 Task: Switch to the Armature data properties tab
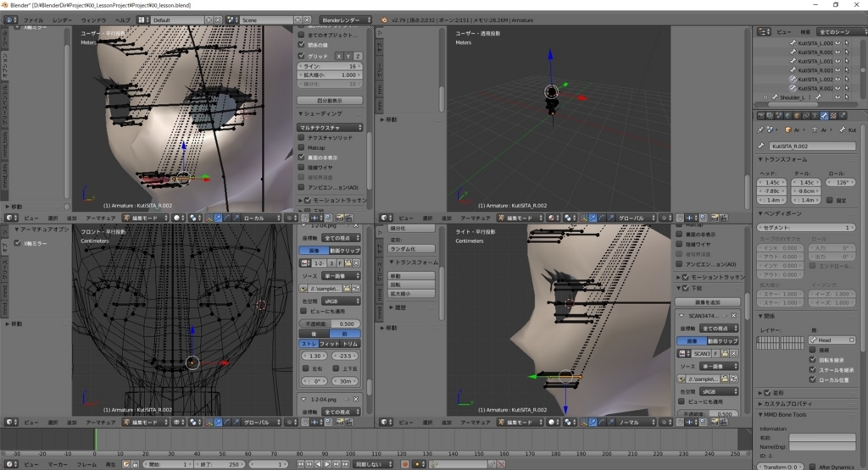click(x=815, y=115)
